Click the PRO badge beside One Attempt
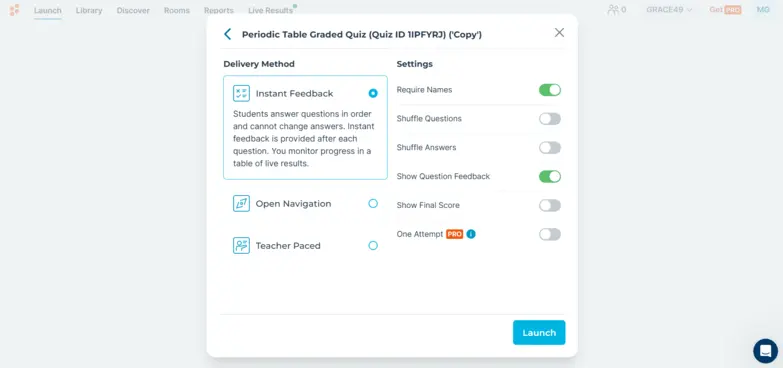783x368 pixels. tap(454, 234)
